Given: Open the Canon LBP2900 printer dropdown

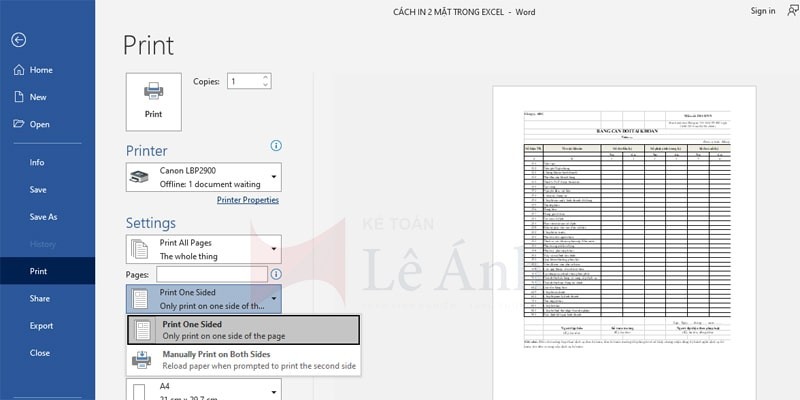Looking at the screenshot, I should point(204,178).
